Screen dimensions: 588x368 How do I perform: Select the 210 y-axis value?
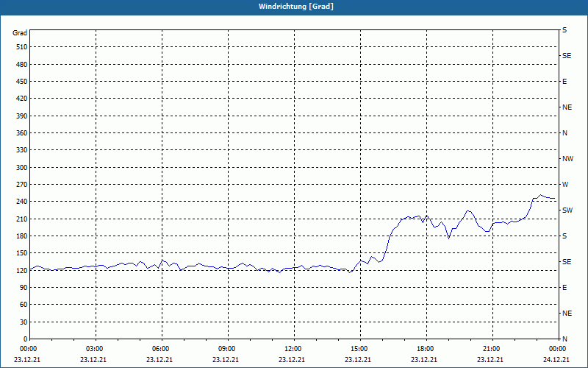[22, 219]
